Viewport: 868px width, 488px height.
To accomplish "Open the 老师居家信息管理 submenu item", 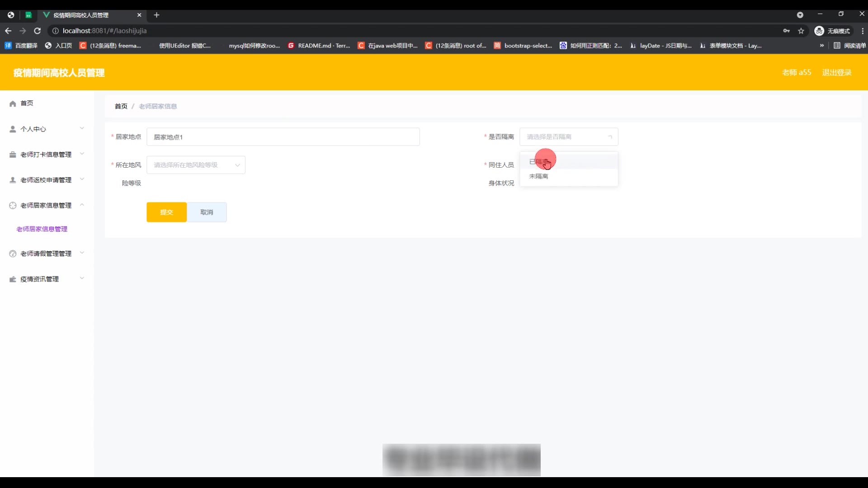I will 42,229.
